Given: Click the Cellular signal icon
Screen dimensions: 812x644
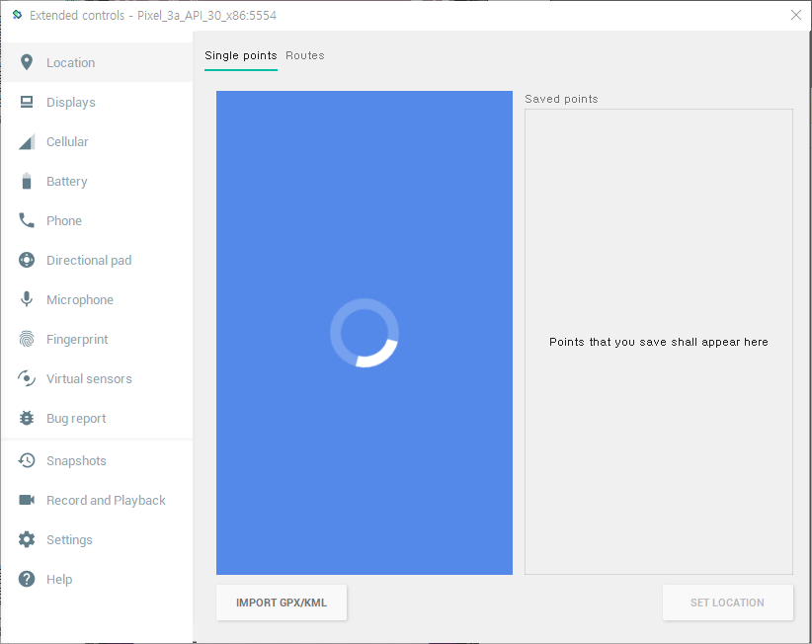Looking at the screenshot, I should coord(27,141).
